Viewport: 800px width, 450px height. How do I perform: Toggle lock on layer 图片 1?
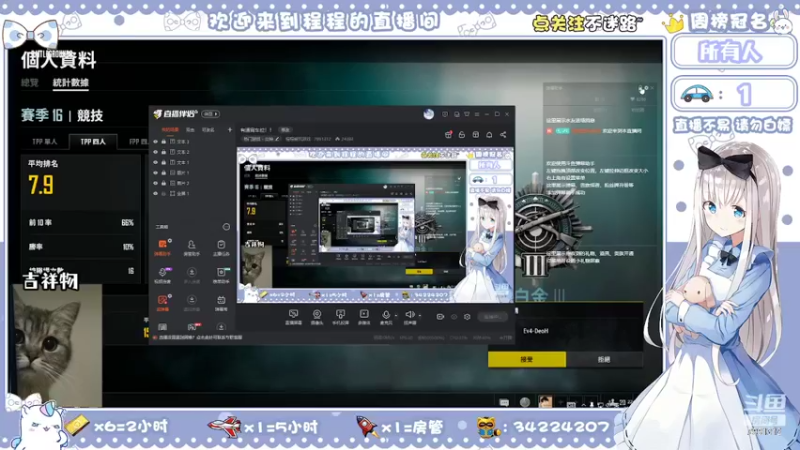[x=164, y=172]
